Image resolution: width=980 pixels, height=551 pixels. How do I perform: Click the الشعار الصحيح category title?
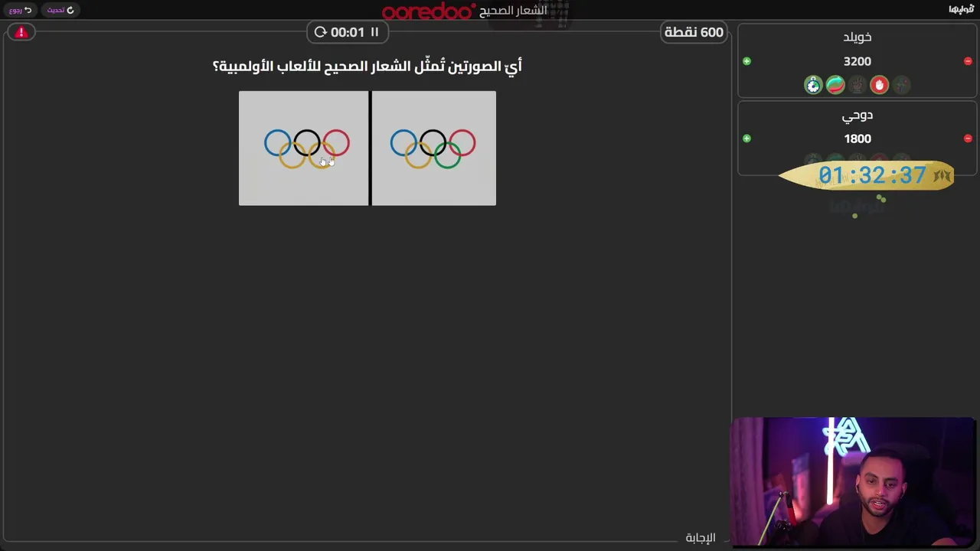click(513, 11)
